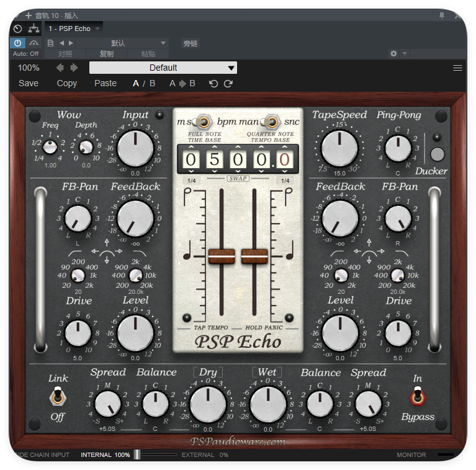Select previous PSP preset arrow
The width and height of the screenshot is (476, 470).
[60, 68]
